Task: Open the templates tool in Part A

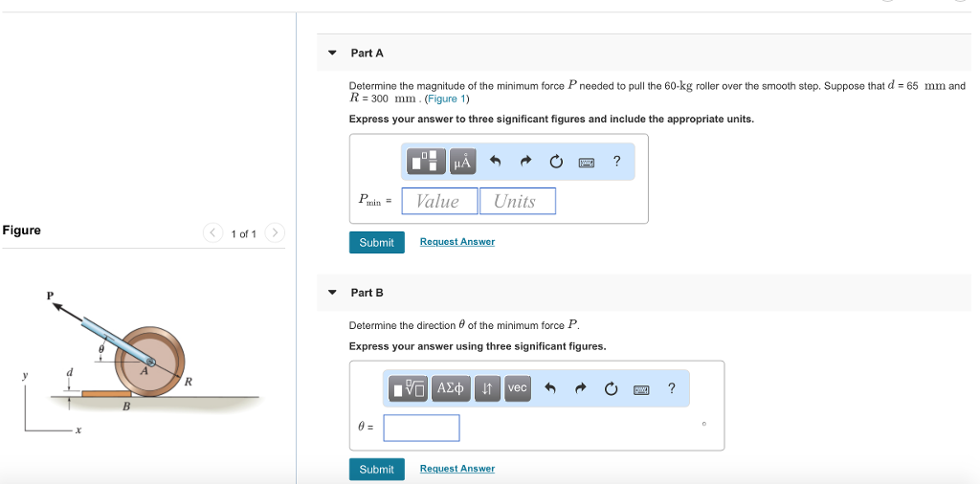Action: [426, 162]
